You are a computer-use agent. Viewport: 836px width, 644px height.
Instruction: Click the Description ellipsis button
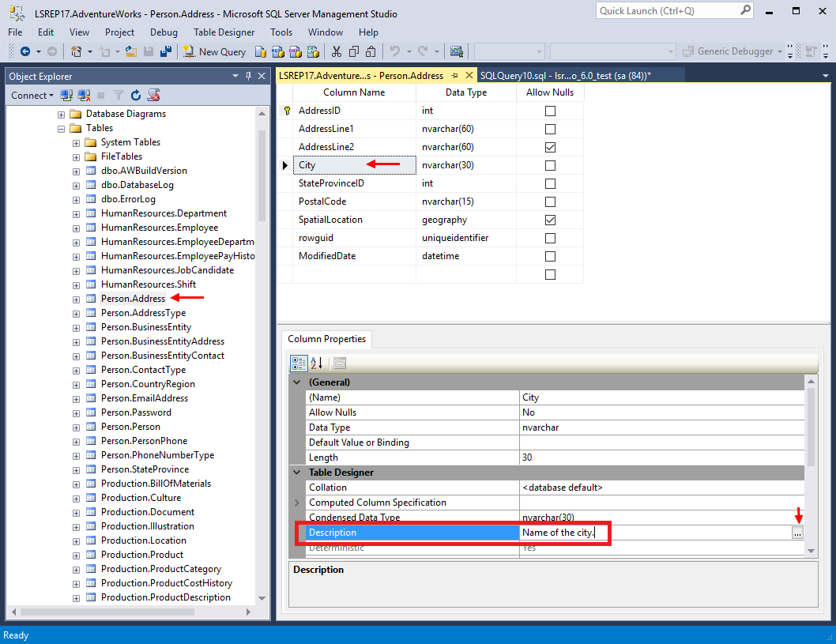click(x=797, y=533)
